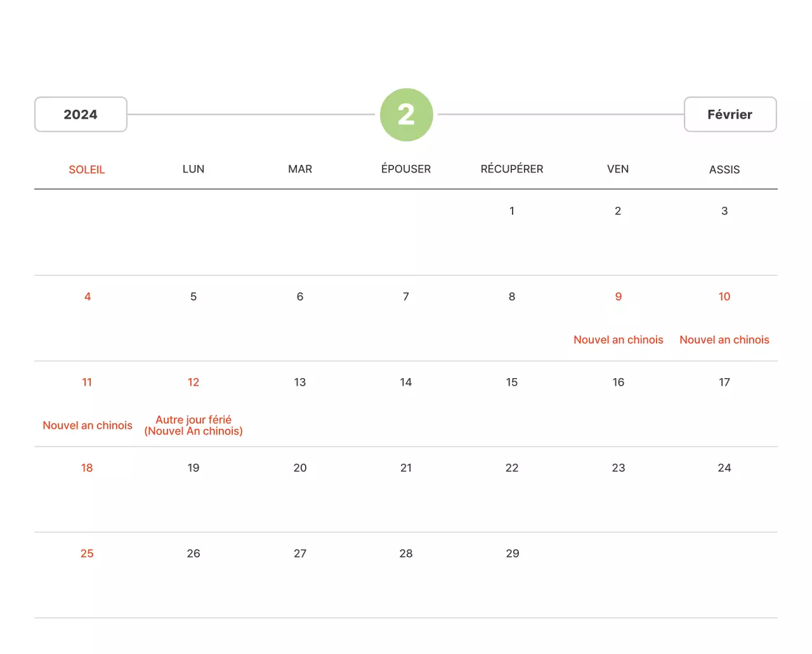Open the 2024 year selector
Screen dimensions: 812x654
click(81, 115)
